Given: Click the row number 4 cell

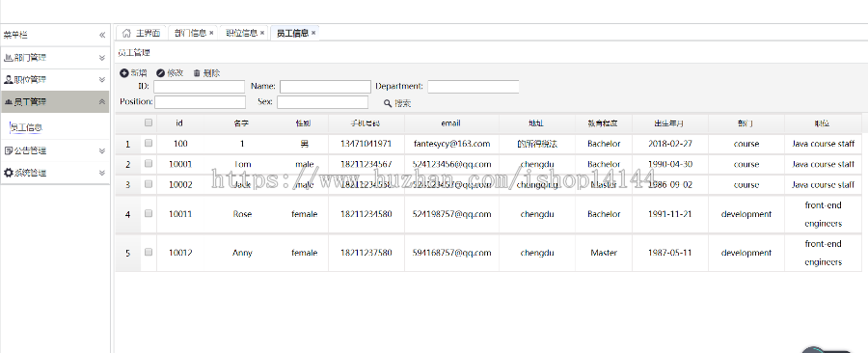Looking at the screenshot, I should pos(128,215).
